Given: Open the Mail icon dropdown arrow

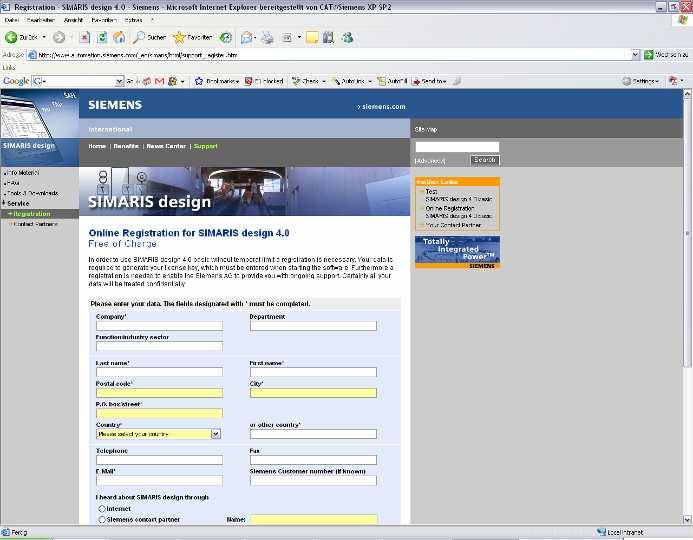Looking at the screenshot, I should (255, 38).
